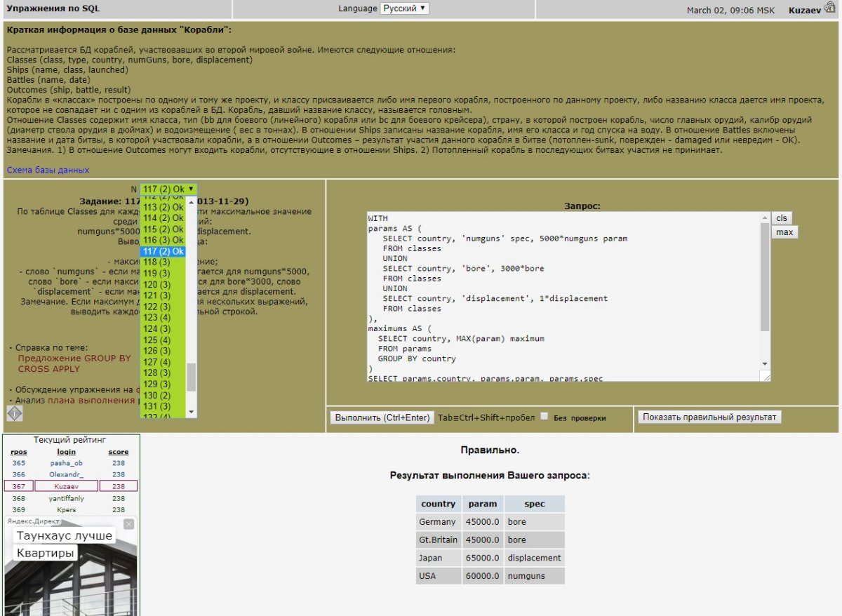Clear query with cls button
This screenshot has width=842, height=616.
[781, 218]
